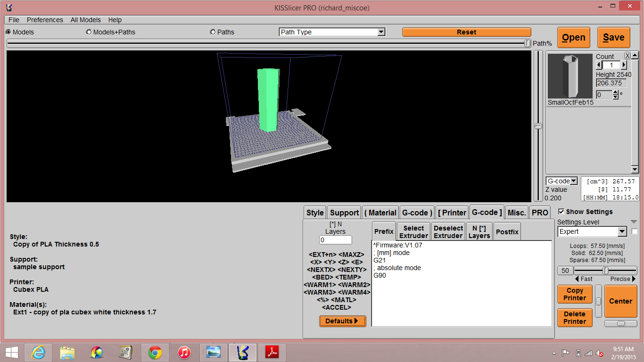Open iTunes from the taskbar

tap(184, 353)
